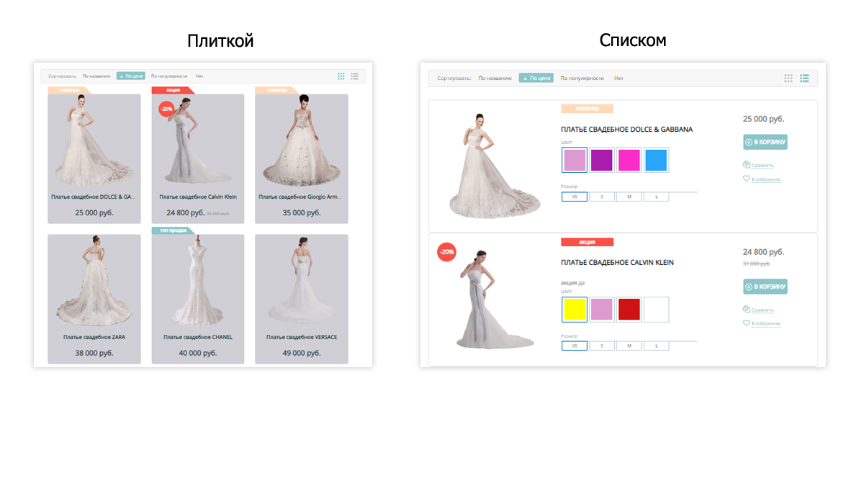Open ZARA dress tile image
The image size is (864, 504).
click(94, 282)
